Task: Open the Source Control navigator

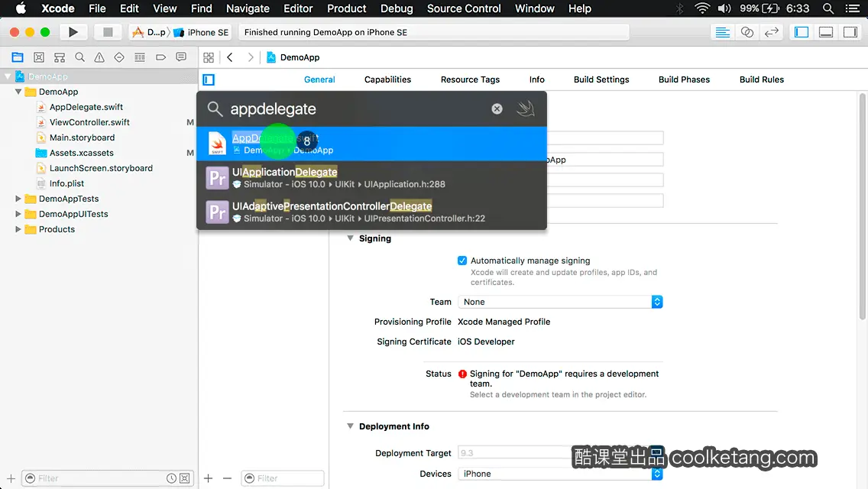Action: (39, 57)
